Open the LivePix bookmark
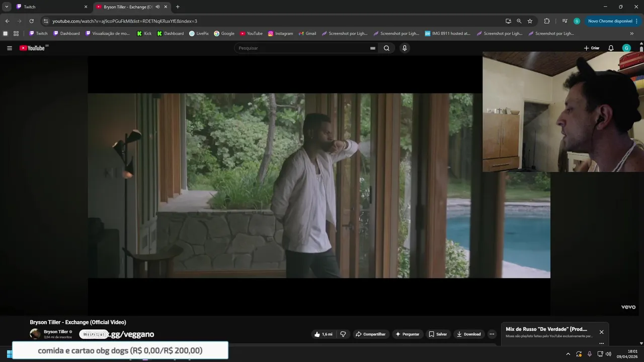The image size is (644, 362). [199, 34]
